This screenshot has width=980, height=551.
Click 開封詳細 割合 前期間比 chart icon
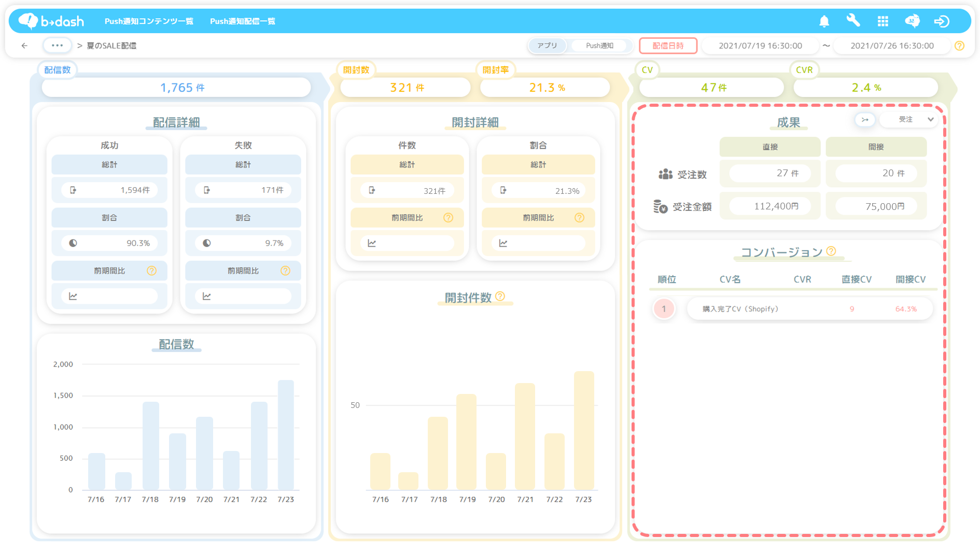tap(503, 243)
